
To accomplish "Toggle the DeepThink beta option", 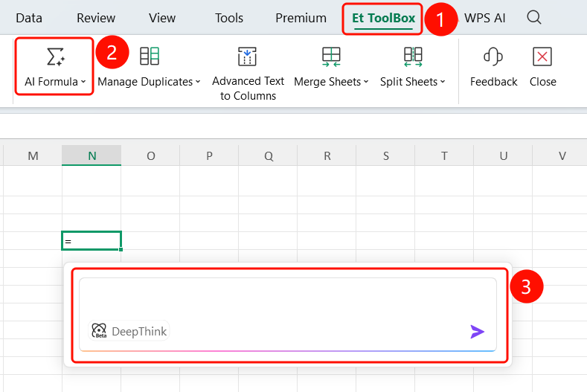I will tap(129, 331).
